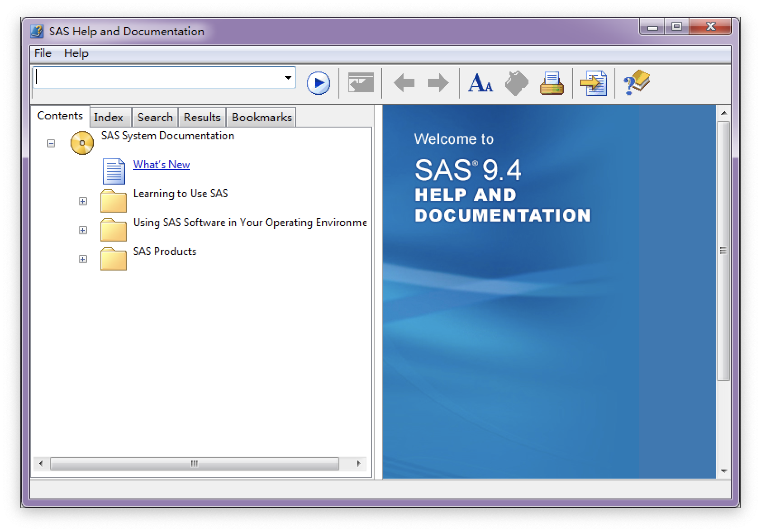This screenshot has width=761, height=532.
Task: Click the welcome page scroll up arrow
Action: click(723, 113)
